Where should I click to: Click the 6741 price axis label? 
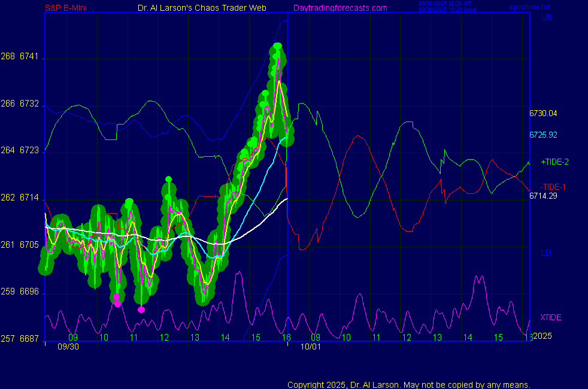point(28,57)
